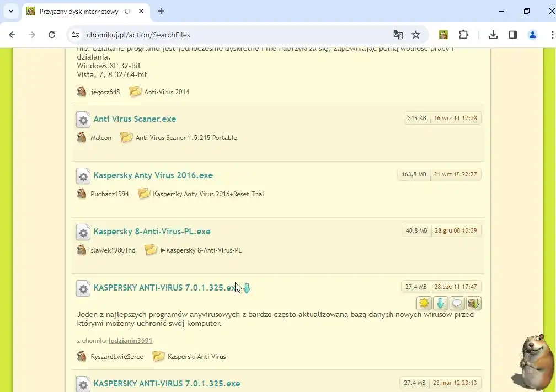Screen dimensions: 556x392
Task: Click the speech bubble comment button
Action: (x=457, y=303)
